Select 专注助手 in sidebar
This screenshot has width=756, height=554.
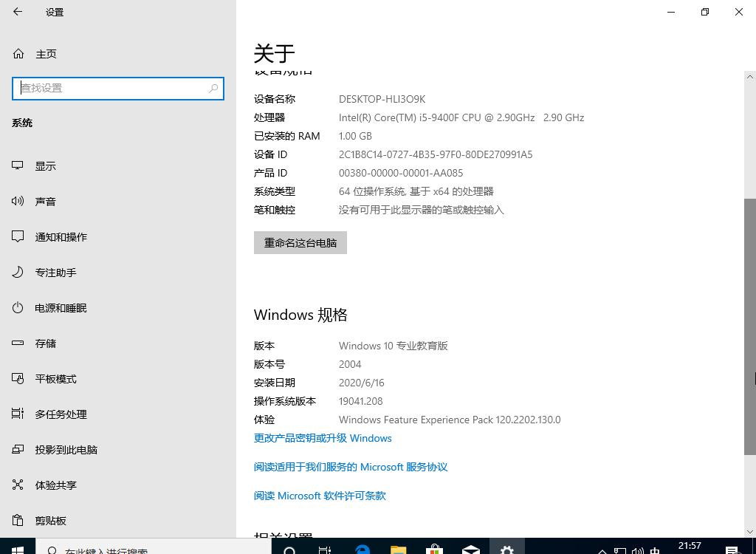point(55,273)
